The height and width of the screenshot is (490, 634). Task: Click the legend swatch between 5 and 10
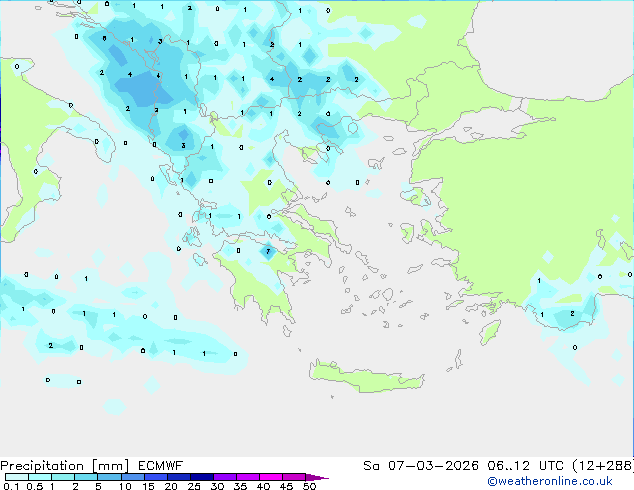tap(109, 477)
